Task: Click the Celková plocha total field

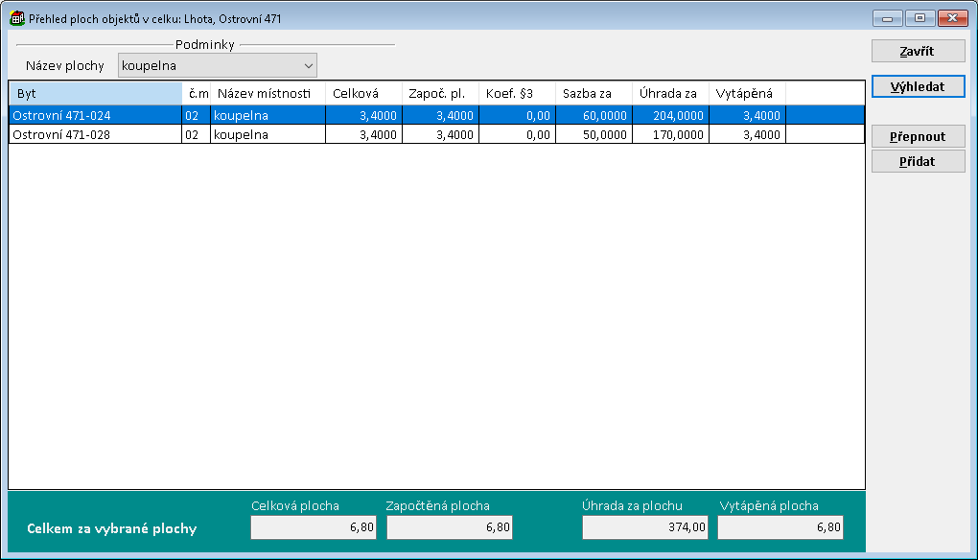Action: coord(314,527)
